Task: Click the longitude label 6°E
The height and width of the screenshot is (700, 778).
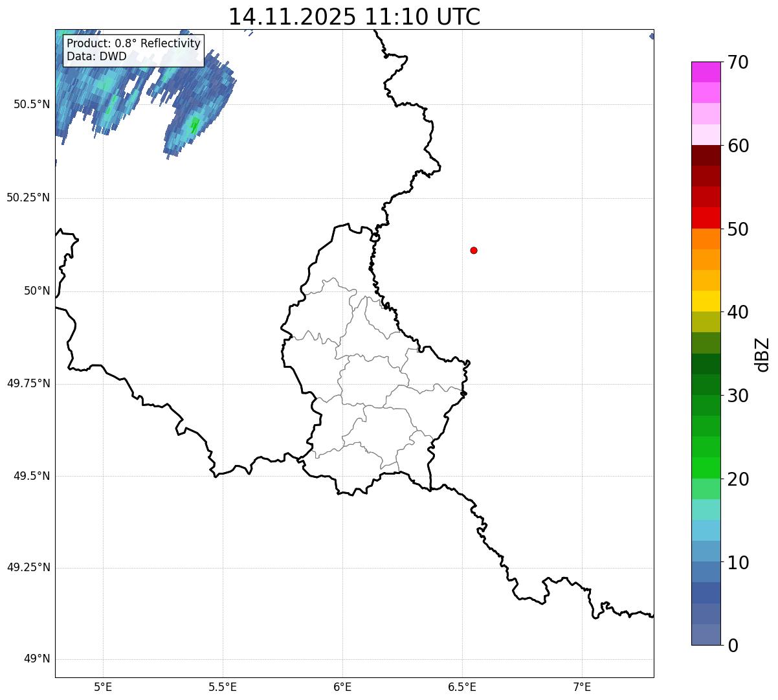Action: (x=342, y=687)
